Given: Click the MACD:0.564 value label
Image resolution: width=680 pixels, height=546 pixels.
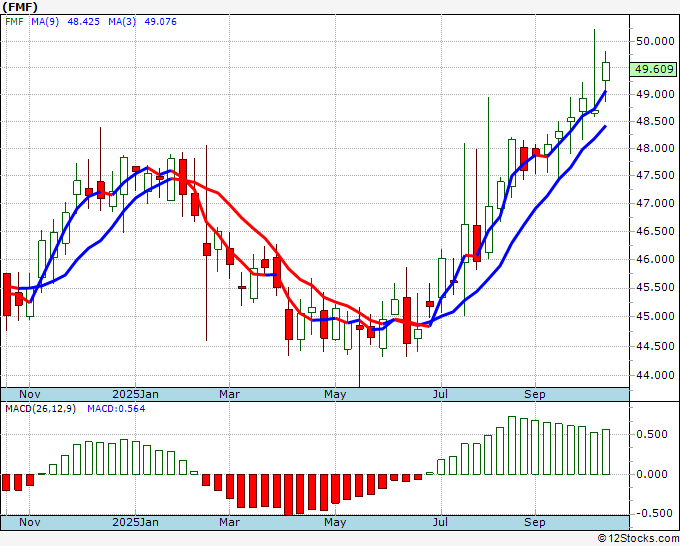Looking at the screenshot, I should pyautogui.click(x=116, y=409).
